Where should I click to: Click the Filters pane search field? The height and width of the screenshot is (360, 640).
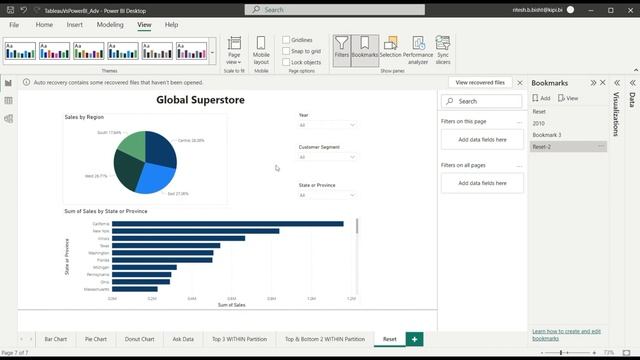(x=482, y=101)
